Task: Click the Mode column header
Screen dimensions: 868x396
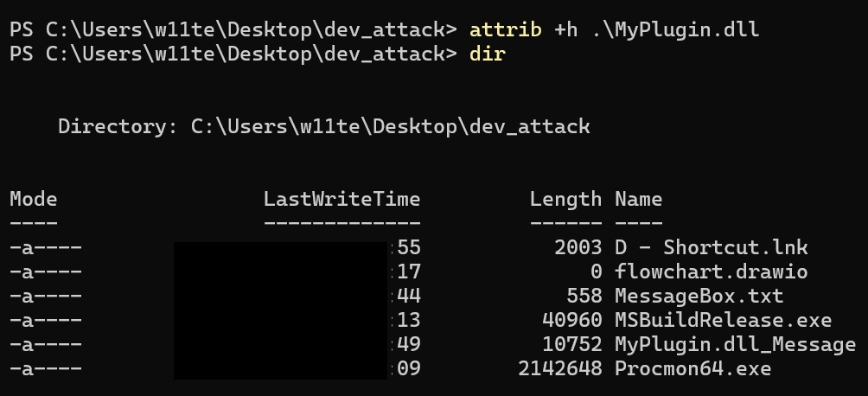Action: pyautogui.click(x=34, y=200)
